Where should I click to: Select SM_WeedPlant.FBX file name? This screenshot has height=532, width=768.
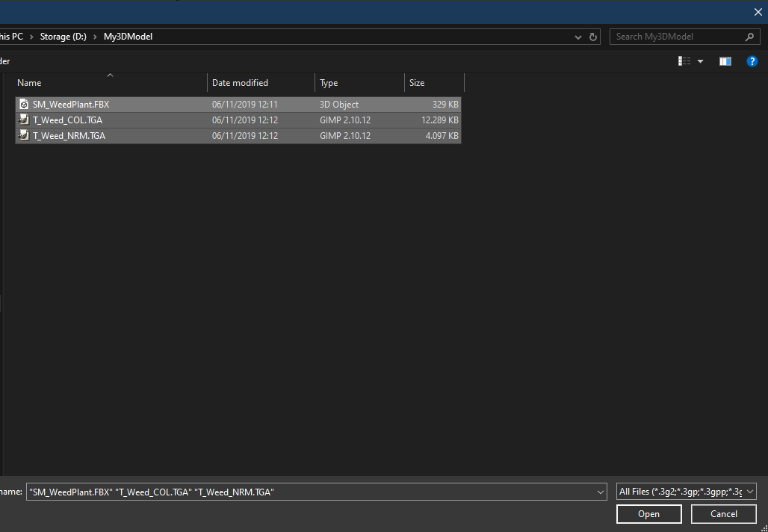tap(71, 105)
